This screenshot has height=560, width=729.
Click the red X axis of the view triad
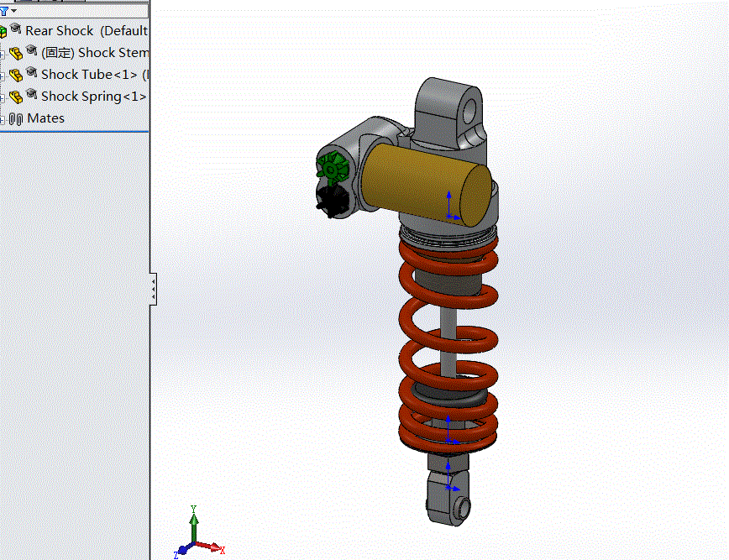point(212,547)
